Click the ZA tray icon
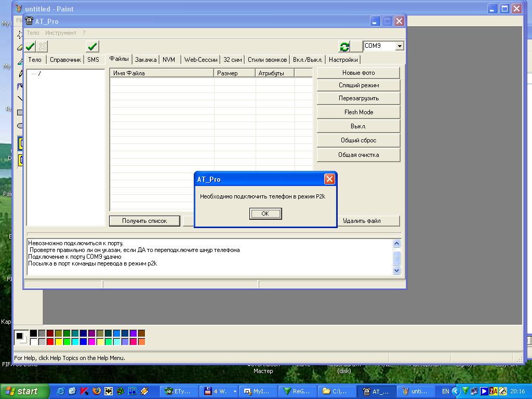The image size is (532, 399). coord(494,391)
